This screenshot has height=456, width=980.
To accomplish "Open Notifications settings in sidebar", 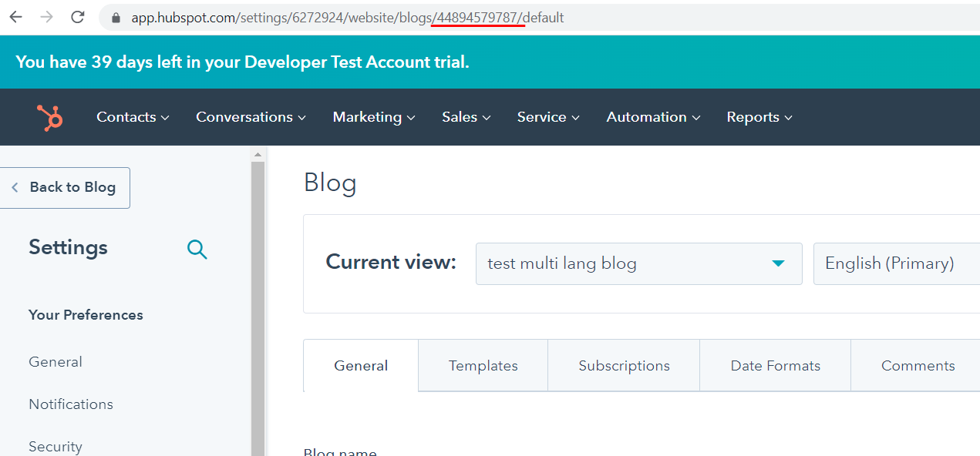I will (71, 404).
